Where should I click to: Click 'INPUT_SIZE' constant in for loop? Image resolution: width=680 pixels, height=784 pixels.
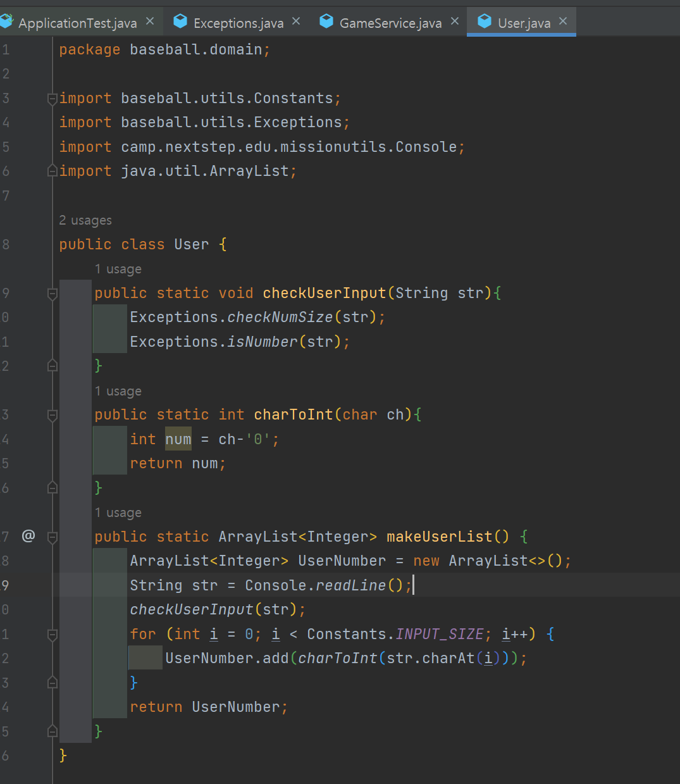tap(440, 634)
